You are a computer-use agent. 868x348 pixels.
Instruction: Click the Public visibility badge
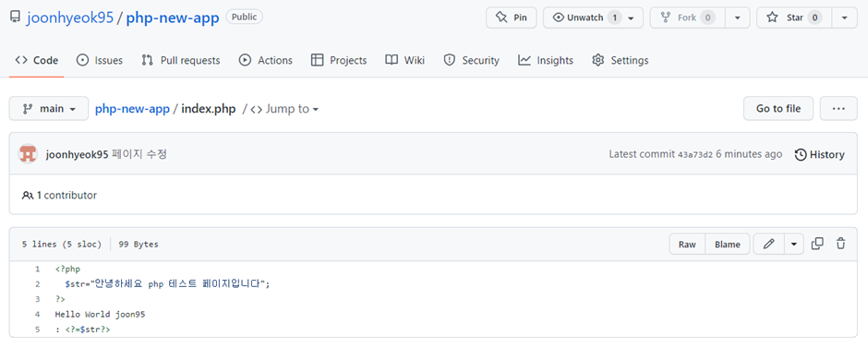pyautogui.click(x=244, y=18)
